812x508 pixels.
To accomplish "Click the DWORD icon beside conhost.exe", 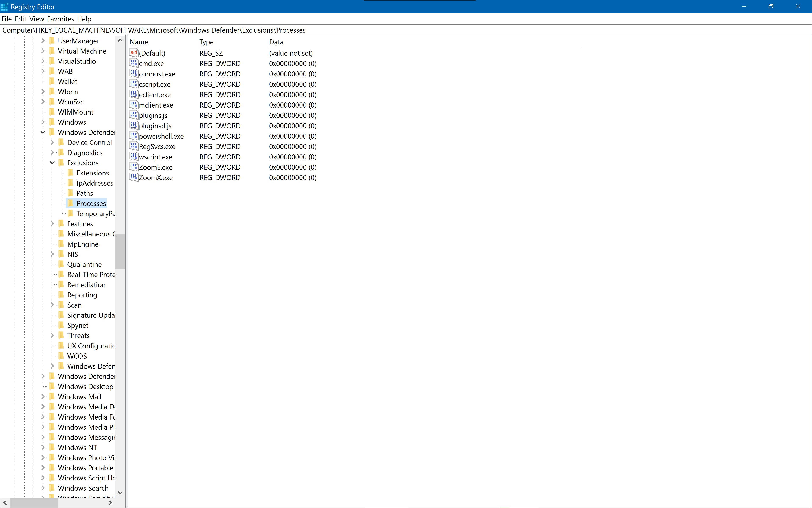I will tap(134, 74).
